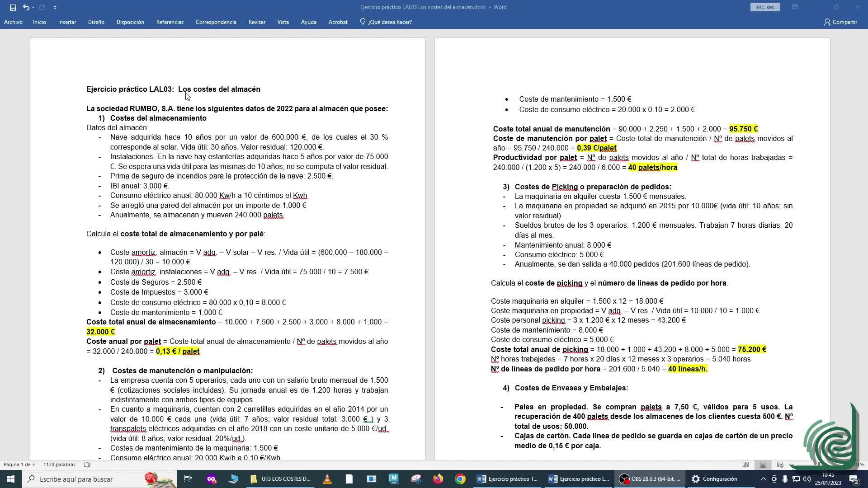The width and height of the screenshot is (868, 488).
Task: Switch to OBS 28.0.3 taskbar window
Action: coord(650,479)
